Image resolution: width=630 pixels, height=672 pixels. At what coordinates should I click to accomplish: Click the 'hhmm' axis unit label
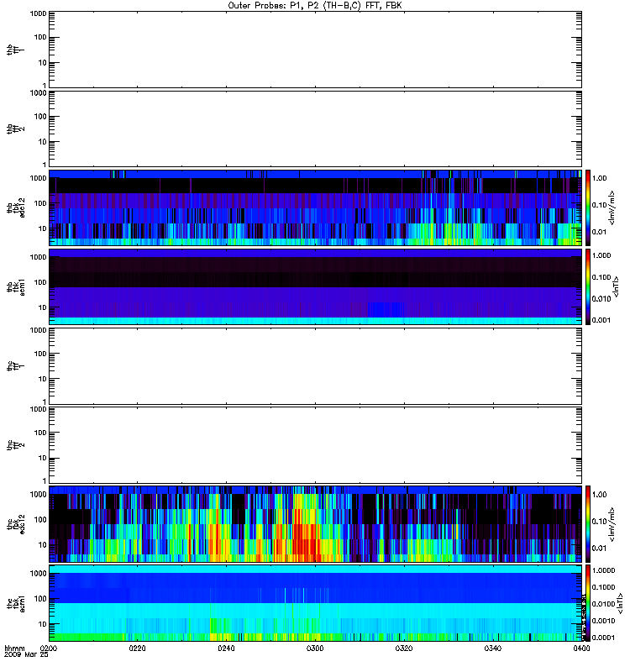pyautogui.click(x=14, y=648)
